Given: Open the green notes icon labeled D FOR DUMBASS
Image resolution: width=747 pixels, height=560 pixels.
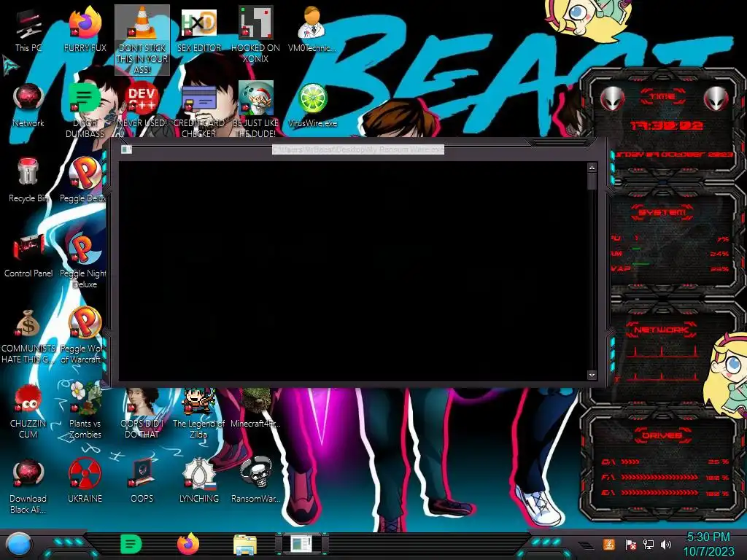Looking at the screenshot, I should point(85,110).
